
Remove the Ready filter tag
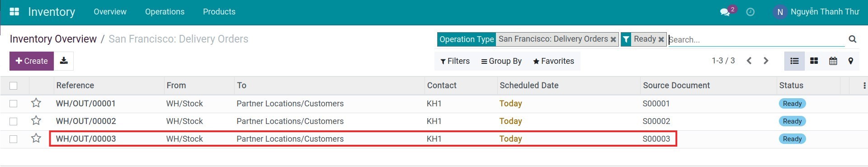coord(661,39)
